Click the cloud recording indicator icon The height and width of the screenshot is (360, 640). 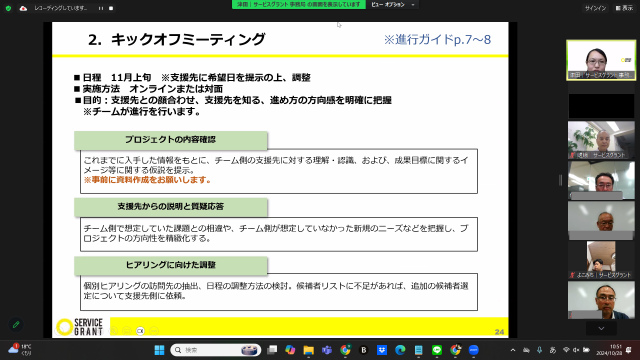[x=23, y=8]
